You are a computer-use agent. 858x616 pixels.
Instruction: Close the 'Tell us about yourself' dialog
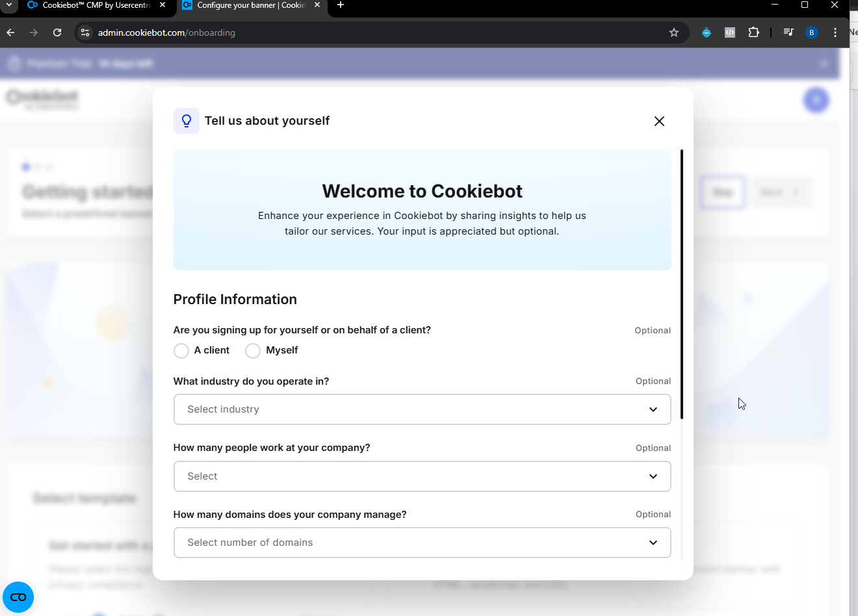pos(659,122)
